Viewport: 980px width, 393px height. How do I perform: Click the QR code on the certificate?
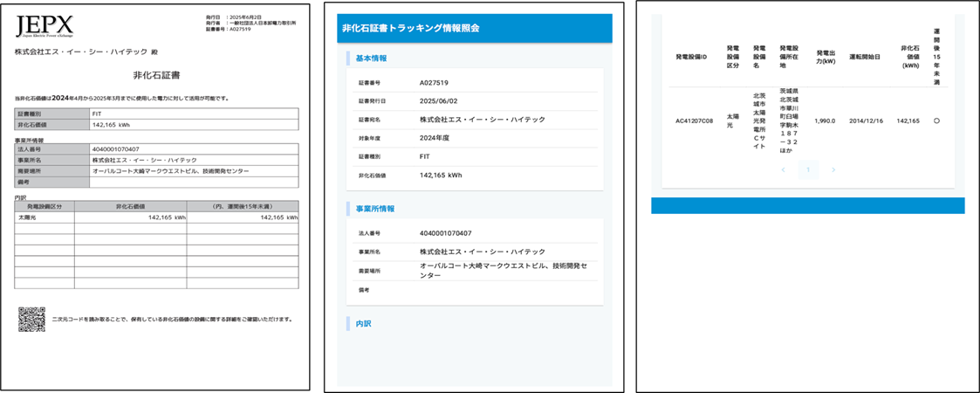31,320
